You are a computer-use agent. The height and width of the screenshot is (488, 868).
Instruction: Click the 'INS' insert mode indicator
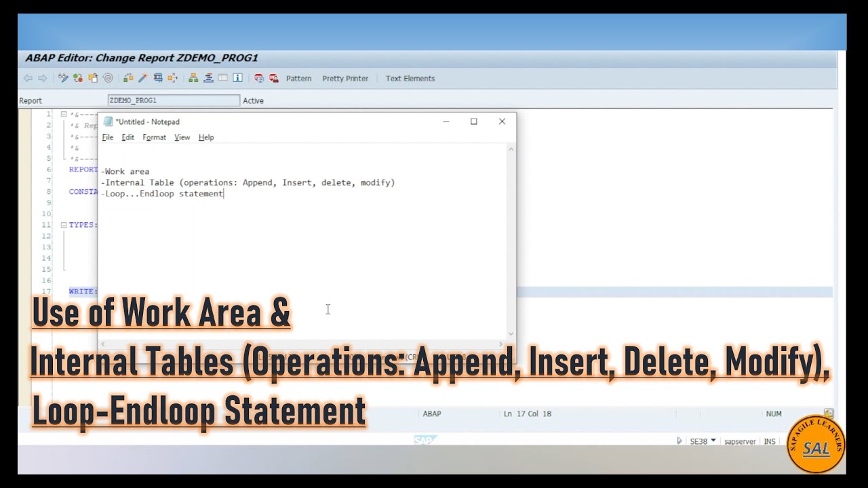point(770,441)
